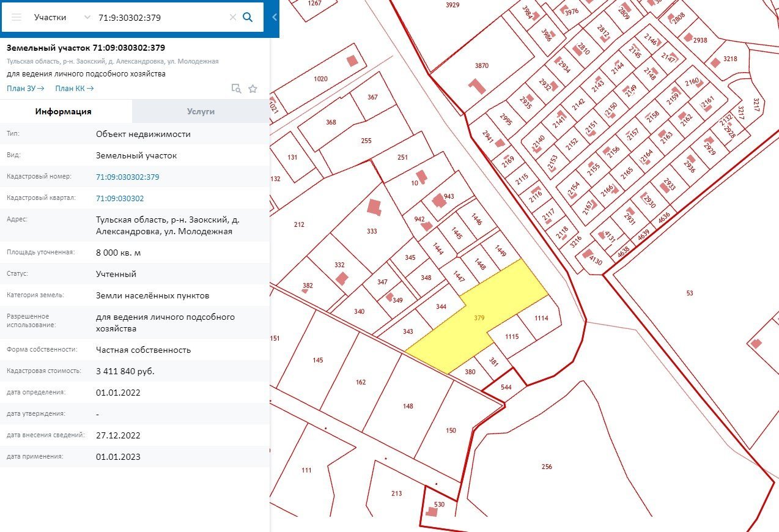Switch to the Услуги tab
779x532 pixels.
tap(201, 111)
